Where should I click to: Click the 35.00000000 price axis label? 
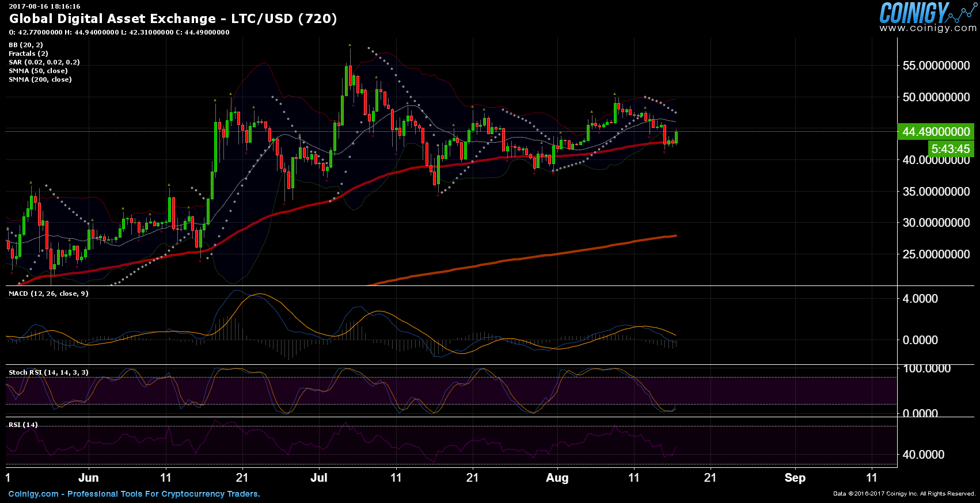pyautogui.click(x=936, y=191)
